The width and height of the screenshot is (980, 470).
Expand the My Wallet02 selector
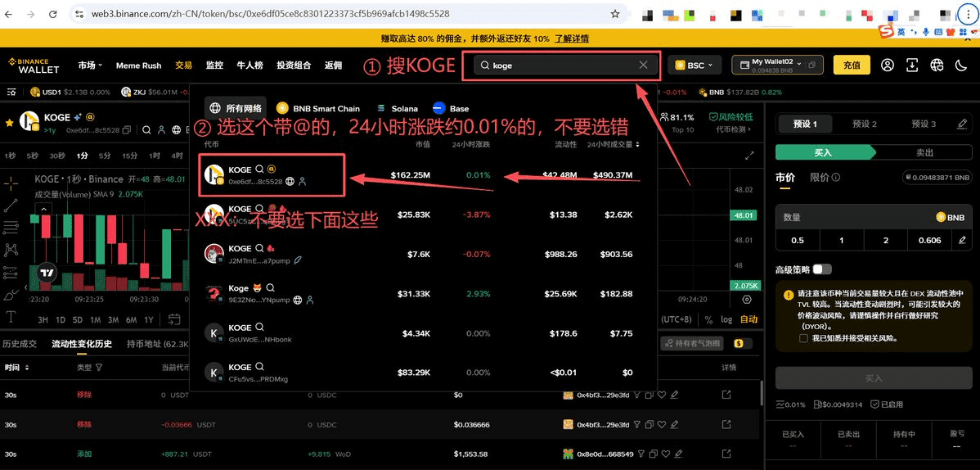coord(777,66)
